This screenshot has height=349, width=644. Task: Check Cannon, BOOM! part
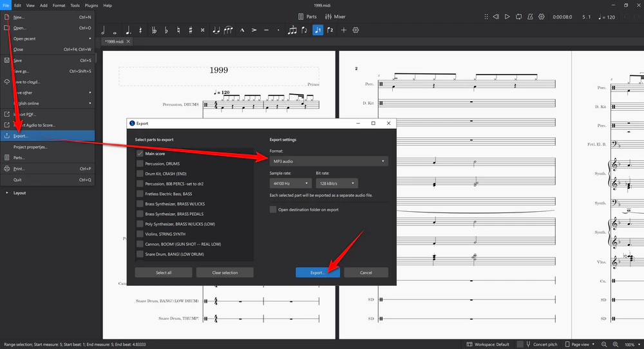pyautogui.click(x=140, y=244)
